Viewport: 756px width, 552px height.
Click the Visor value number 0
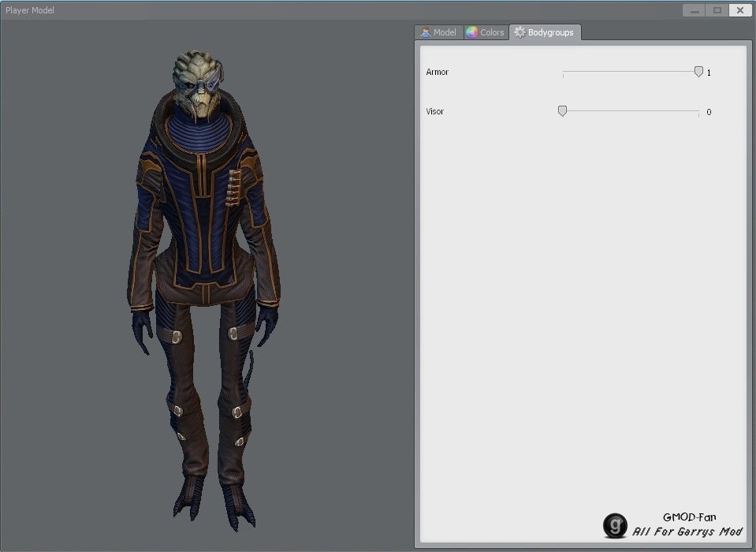(x=709, y=112)
